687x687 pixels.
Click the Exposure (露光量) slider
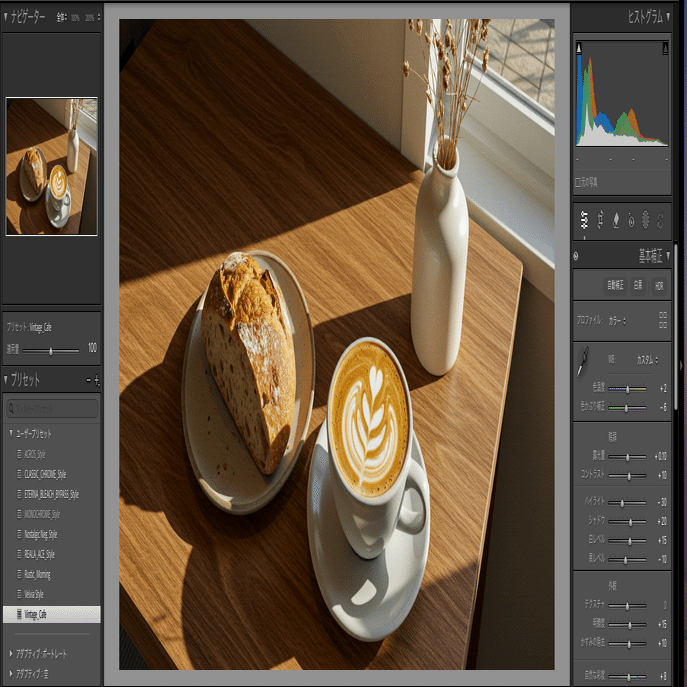click(x=627, y=457)
